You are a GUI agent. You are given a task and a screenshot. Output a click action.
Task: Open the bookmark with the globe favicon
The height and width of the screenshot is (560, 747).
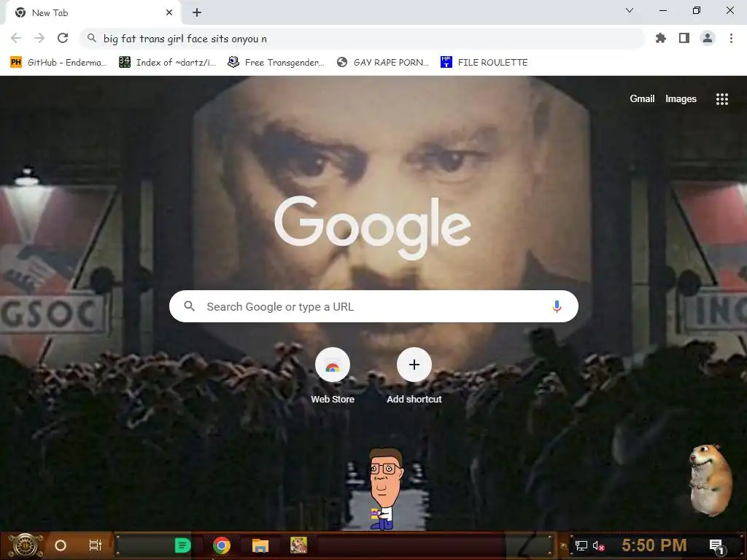(382, 63)
